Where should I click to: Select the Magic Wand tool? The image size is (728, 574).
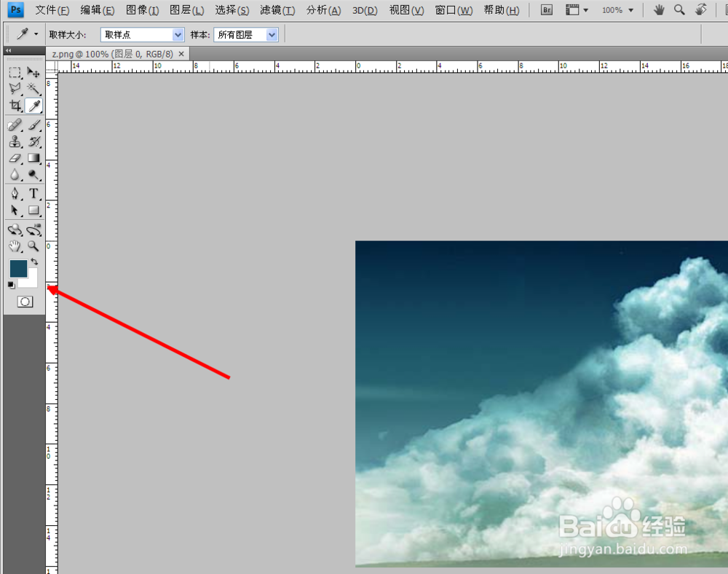click(33, 88)
